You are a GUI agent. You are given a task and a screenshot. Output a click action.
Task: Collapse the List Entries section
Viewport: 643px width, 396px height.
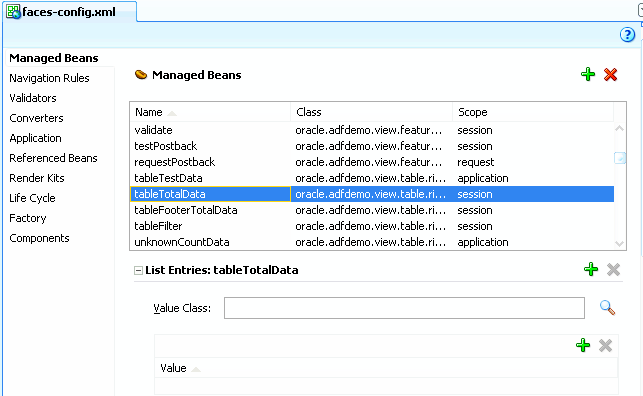139,270
